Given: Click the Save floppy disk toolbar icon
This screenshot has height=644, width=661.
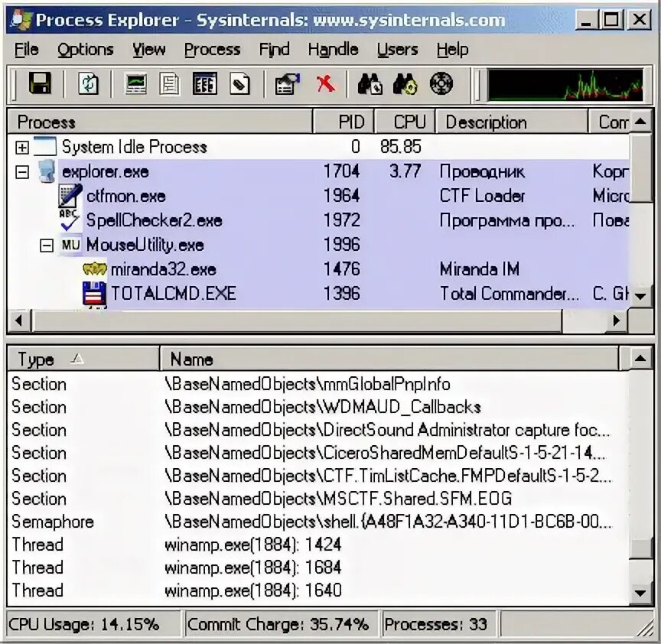Looking at the screenshot, I should tap(40, 83).
